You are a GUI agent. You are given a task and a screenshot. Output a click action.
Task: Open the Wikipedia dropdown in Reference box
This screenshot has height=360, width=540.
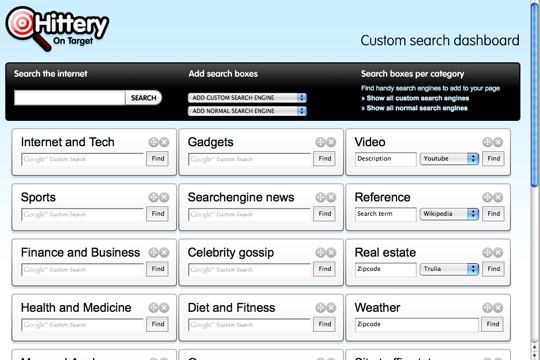pos(449,214)
